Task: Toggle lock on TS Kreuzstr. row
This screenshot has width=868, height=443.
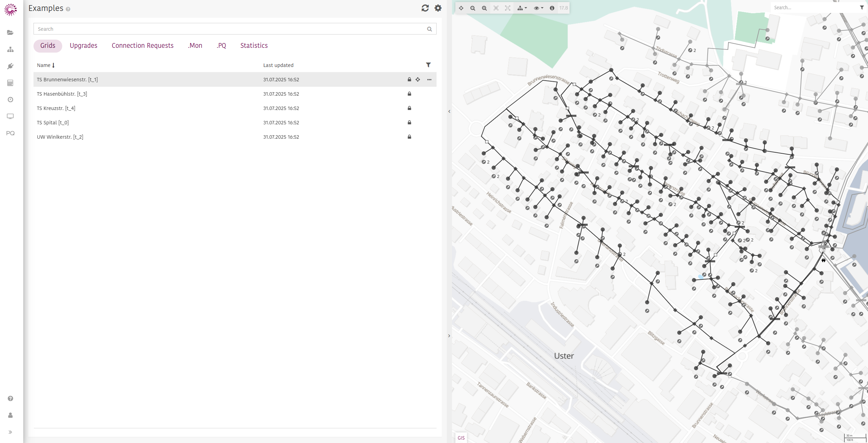Action: tap(409, 108)
